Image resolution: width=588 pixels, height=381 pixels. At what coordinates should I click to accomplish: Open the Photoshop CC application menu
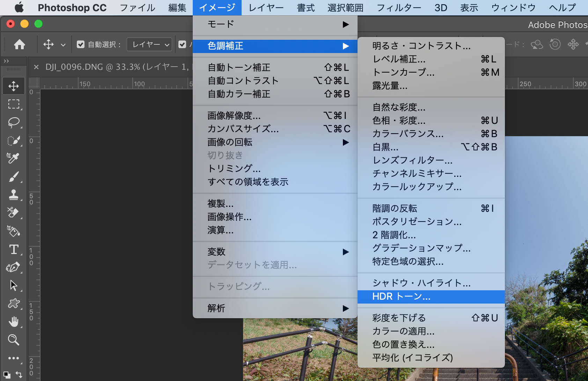[x=72, y=7]
